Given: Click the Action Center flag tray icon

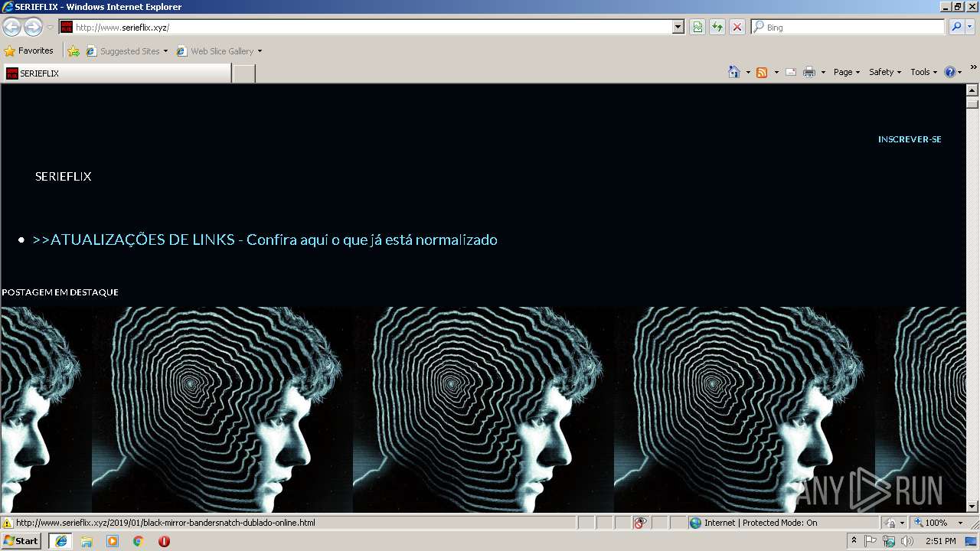Looking at the screenshot, I should click(x=871, y=541).
